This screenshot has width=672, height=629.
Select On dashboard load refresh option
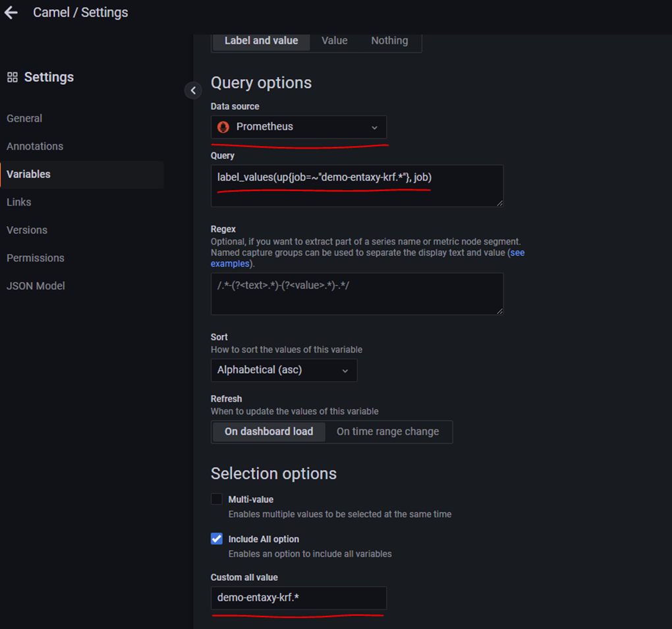(x=269, y=431)
